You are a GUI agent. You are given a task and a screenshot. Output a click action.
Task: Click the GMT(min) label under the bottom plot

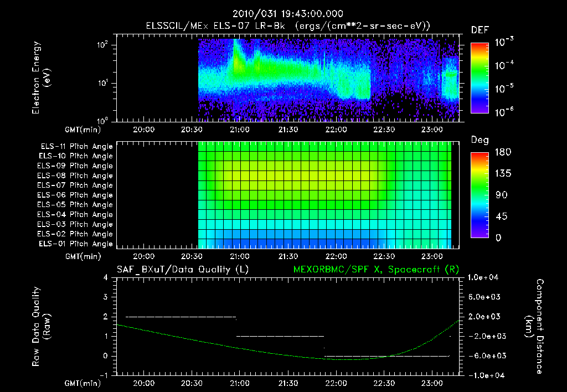coord(83,383)
